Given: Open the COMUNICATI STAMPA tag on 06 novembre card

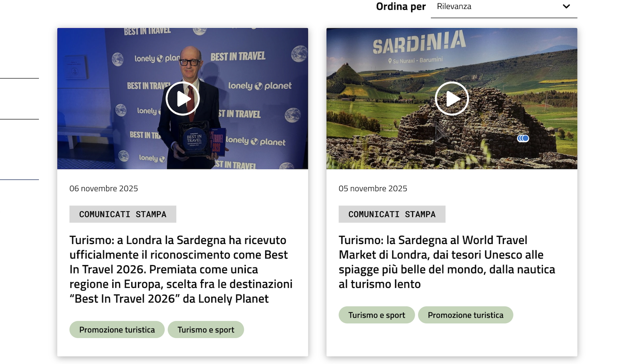Looking at the screenshot, I should coord(123,214).
